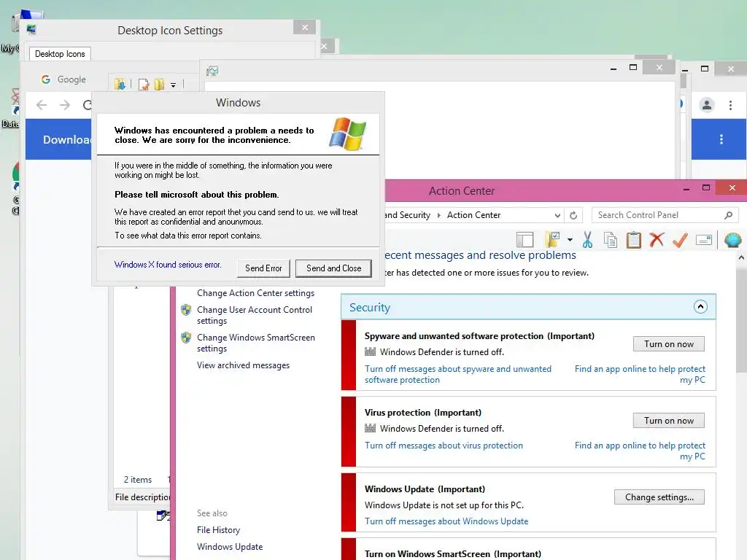
Task: Click Action Center breadcrumb in address bar
Action: (x=473, y=215)
